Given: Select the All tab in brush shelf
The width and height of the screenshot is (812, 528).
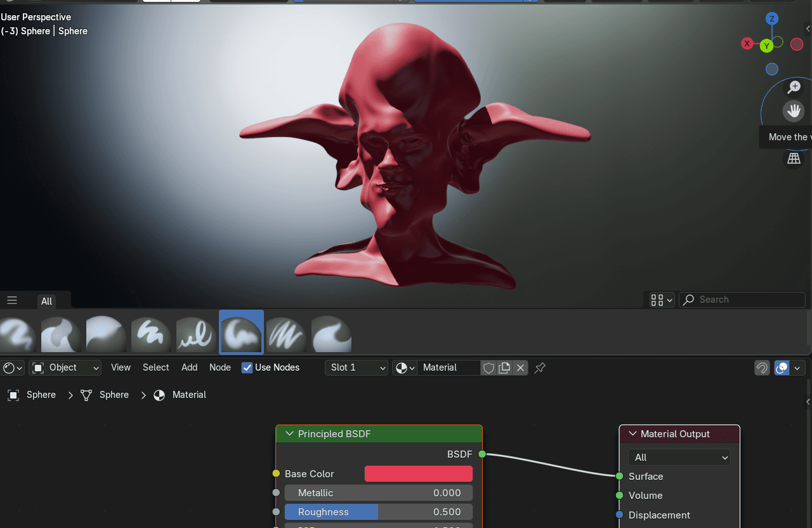Looking at the screenshot, I should pos(46,301).
